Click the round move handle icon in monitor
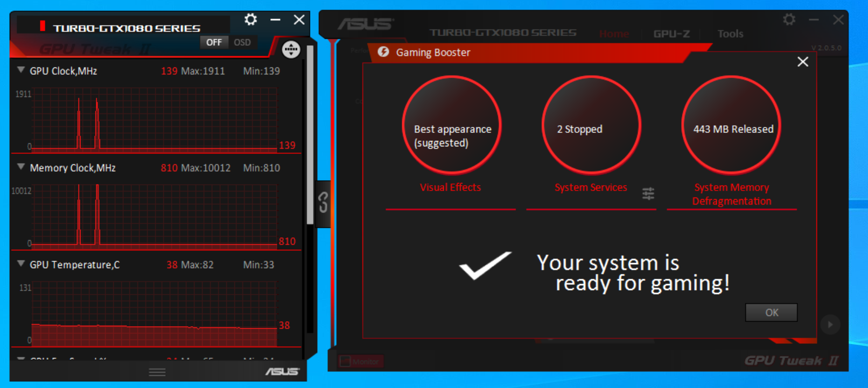This screenshot has height=388, width=868. coord(291,50)
